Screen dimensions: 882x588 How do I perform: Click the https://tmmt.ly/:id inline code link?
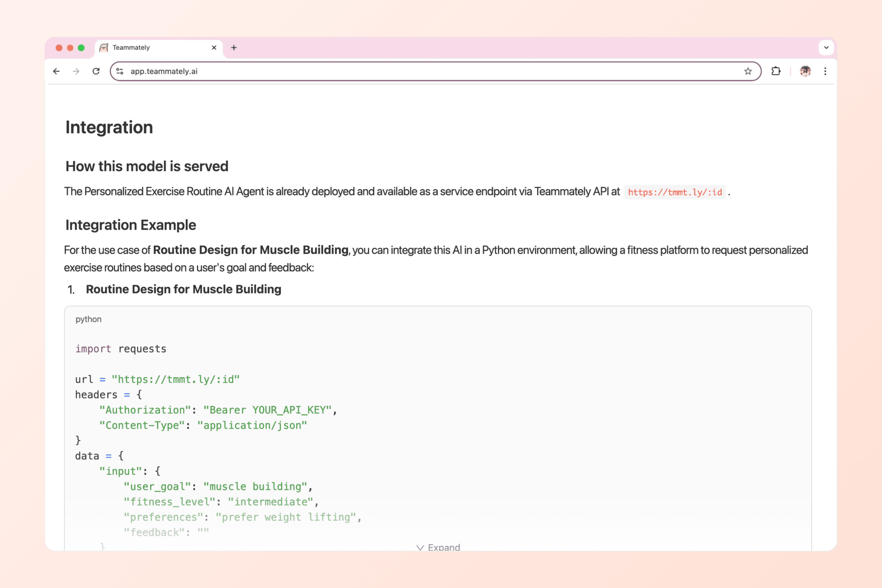[x=675, y=192]
